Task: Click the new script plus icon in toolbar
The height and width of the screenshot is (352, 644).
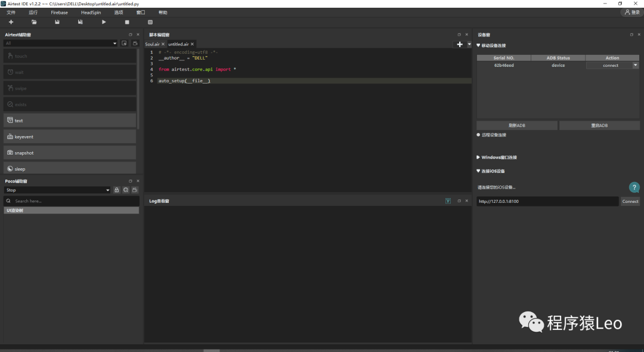Action: click(x=11, y=22)
